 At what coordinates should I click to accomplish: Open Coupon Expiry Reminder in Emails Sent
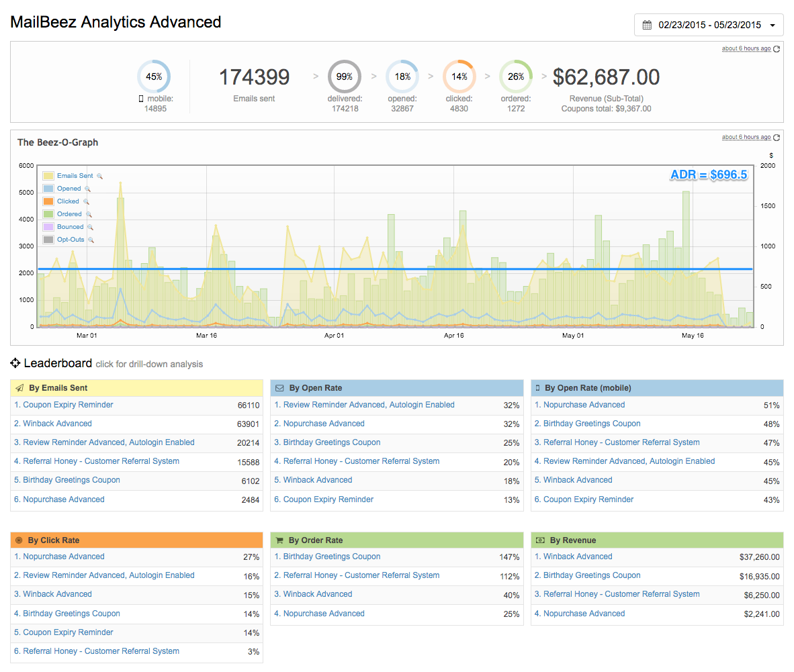(68, 405)
